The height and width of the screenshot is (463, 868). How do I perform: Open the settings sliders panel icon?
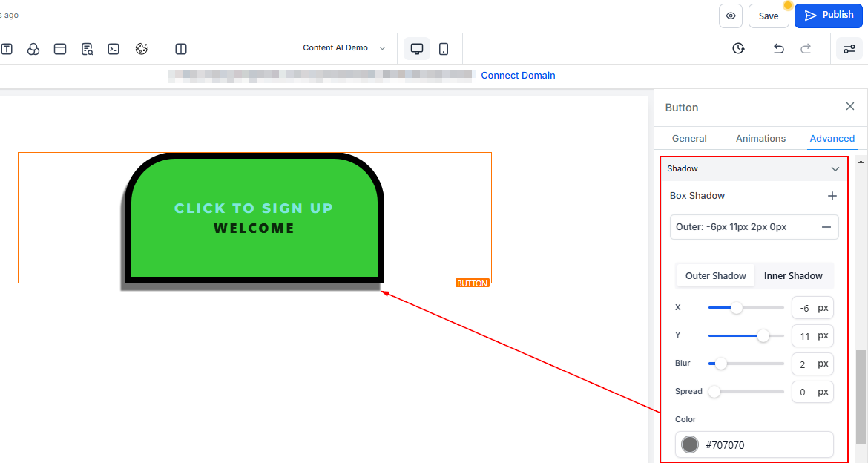849,49
